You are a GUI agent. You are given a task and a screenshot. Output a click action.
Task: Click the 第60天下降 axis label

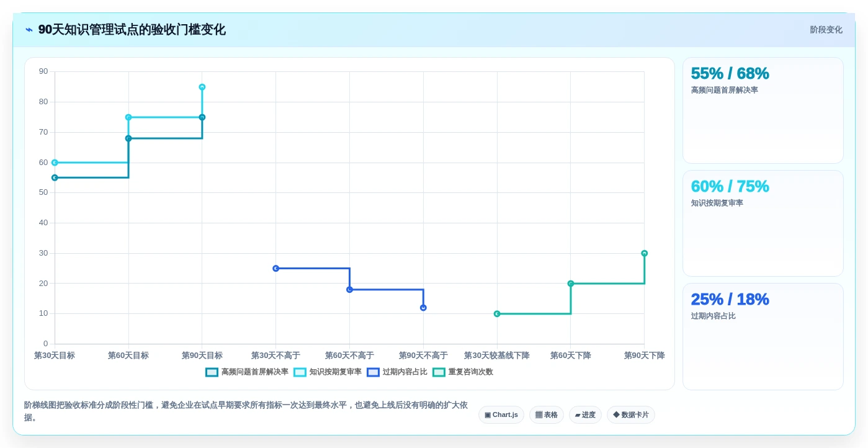[571, 356]
